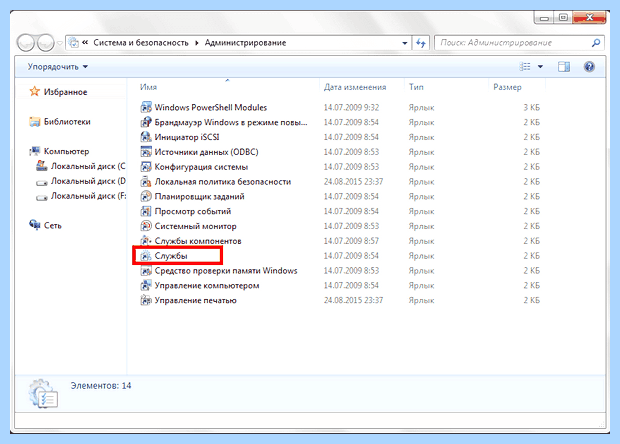Viewport: 620px width, 444px height.
Task: Open the change view icon button
Action: 525,66
